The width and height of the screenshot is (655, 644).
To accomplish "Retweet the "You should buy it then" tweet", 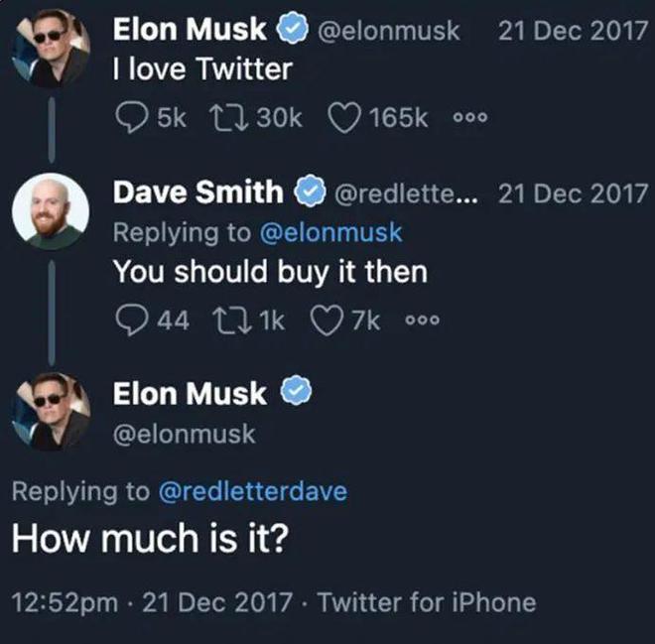I will coord(232,321).
